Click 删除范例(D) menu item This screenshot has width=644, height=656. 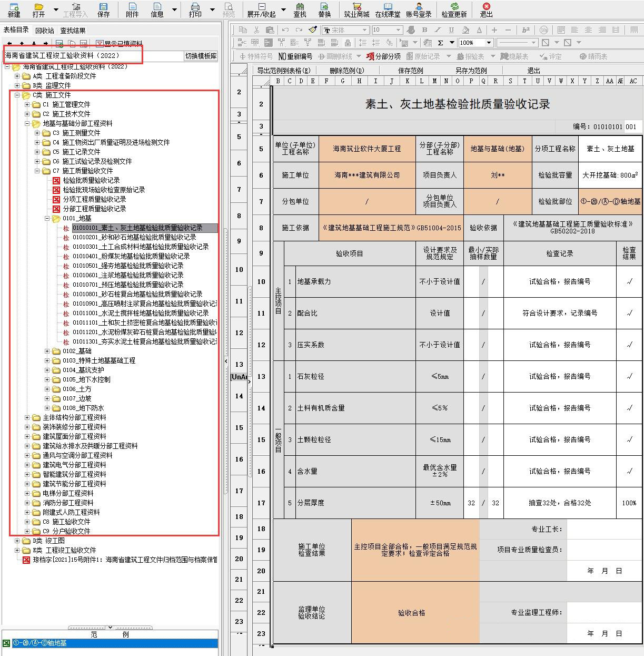point(347,71)
